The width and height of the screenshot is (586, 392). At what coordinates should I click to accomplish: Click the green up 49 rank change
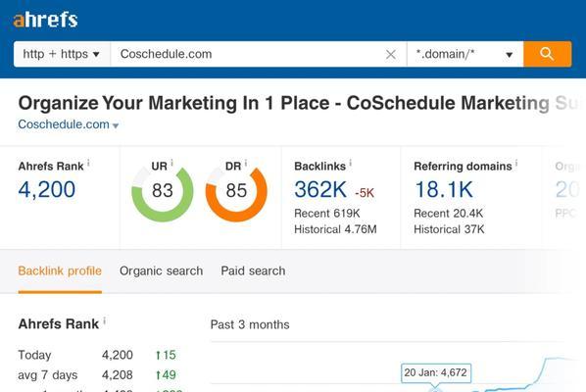pyautogui.click(x=166, y=374)
